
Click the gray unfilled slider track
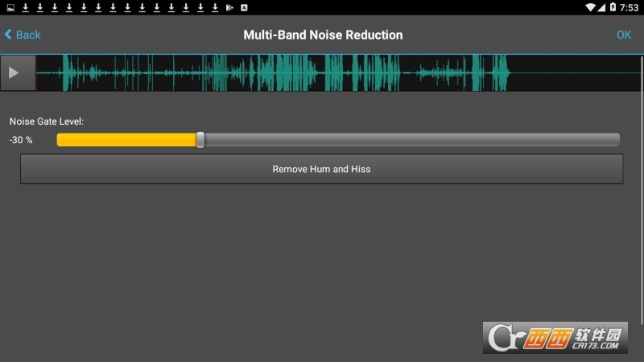pyautogui.click(x=411, y=140)
